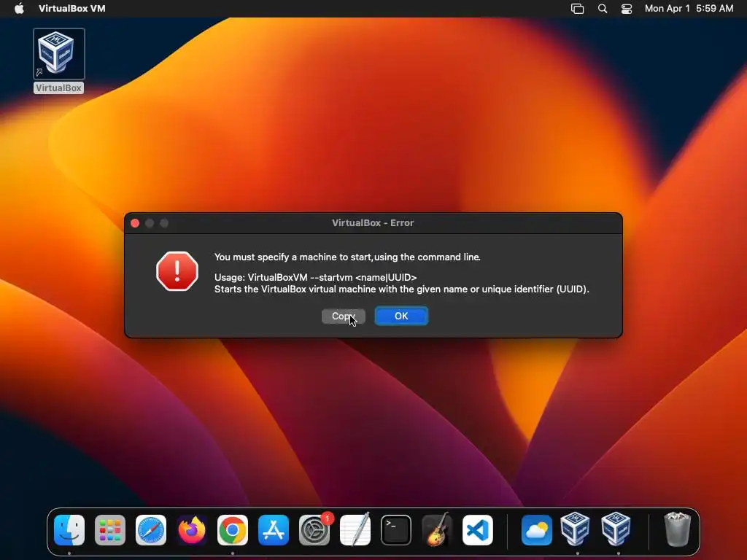The height and width of the screenshot is (560, 747).
Task: Launch Terminal from the Dock
Action: 396,530
